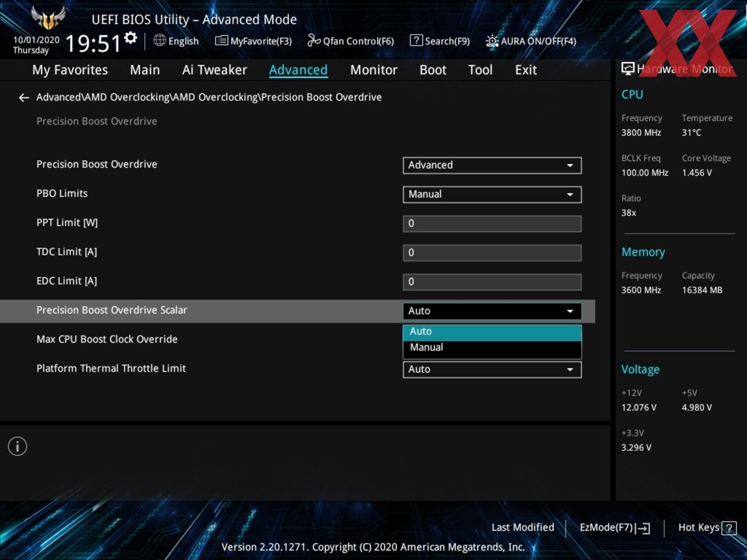
Task: Choose Manual in the open scalar list
Action: 492,348
